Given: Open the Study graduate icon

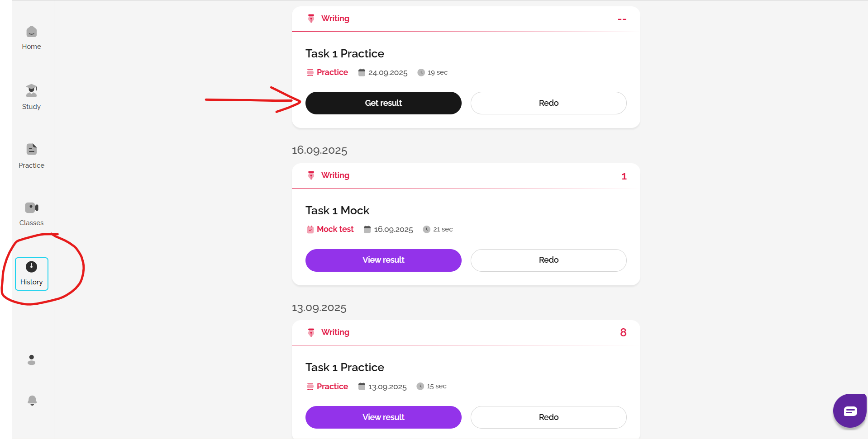Looking at the screenshot, I should coord(31,91).
